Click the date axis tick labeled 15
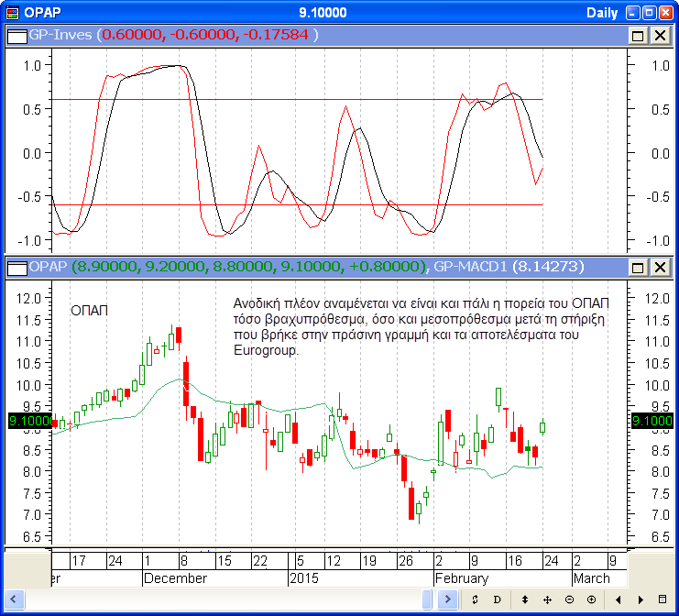Viewport: 679px width, 616px height. [224, 561]
